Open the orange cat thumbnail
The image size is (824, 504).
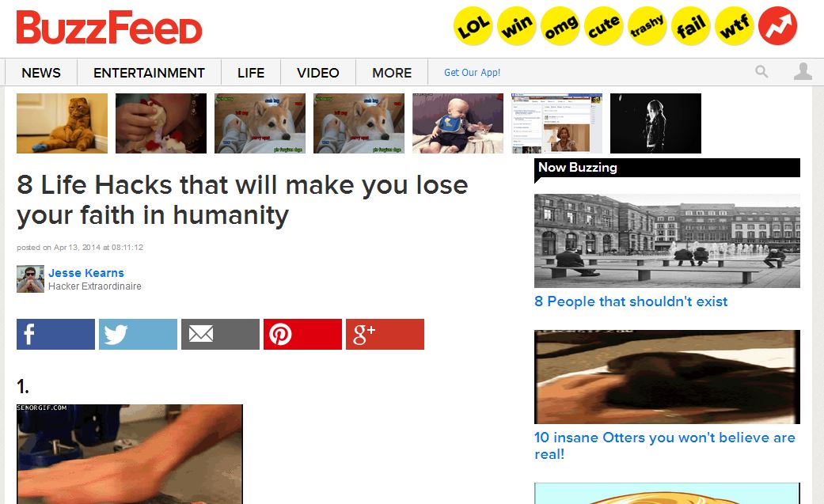(62, 123)
